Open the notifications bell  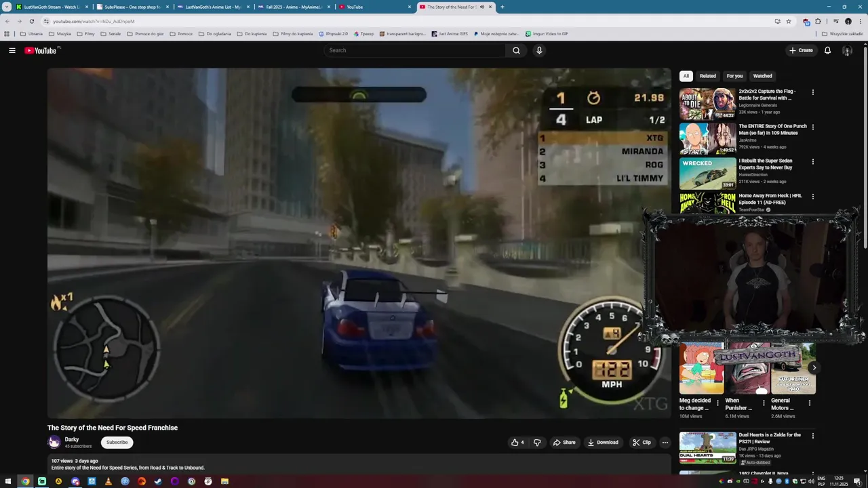827,50
